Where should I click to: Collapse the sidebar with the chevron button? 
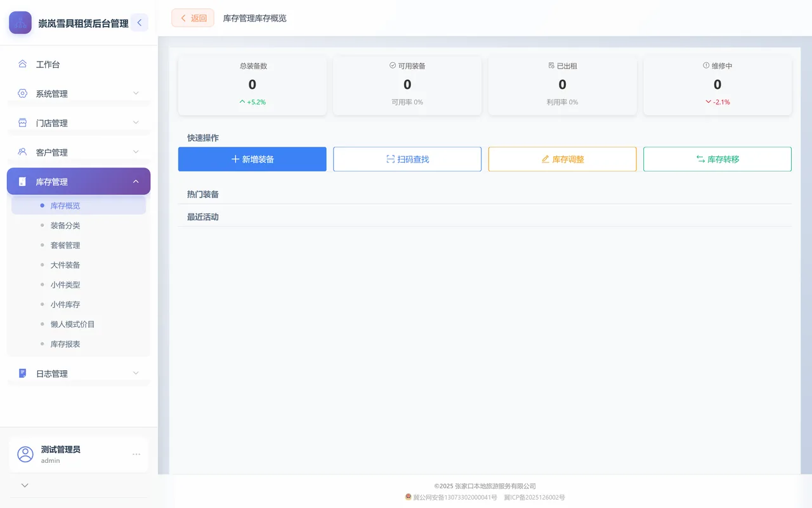pyautogui.click(x=140, y=23)
